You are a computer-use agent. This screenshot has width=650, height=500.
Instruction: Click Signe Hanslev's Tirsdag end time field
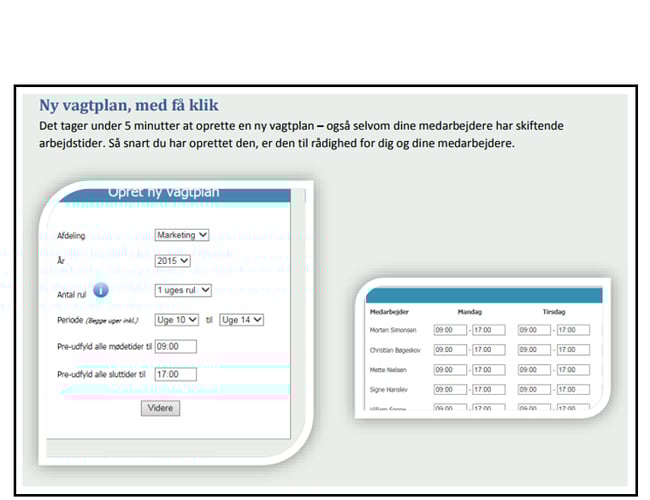573,390
